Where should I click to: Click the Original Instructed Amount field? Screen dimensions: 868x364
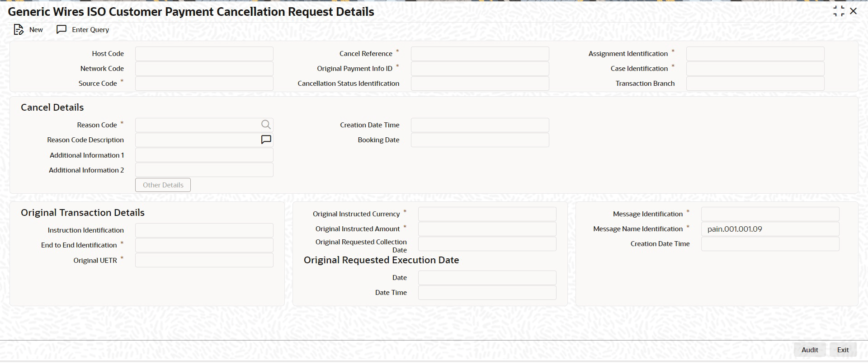[487, 229]
